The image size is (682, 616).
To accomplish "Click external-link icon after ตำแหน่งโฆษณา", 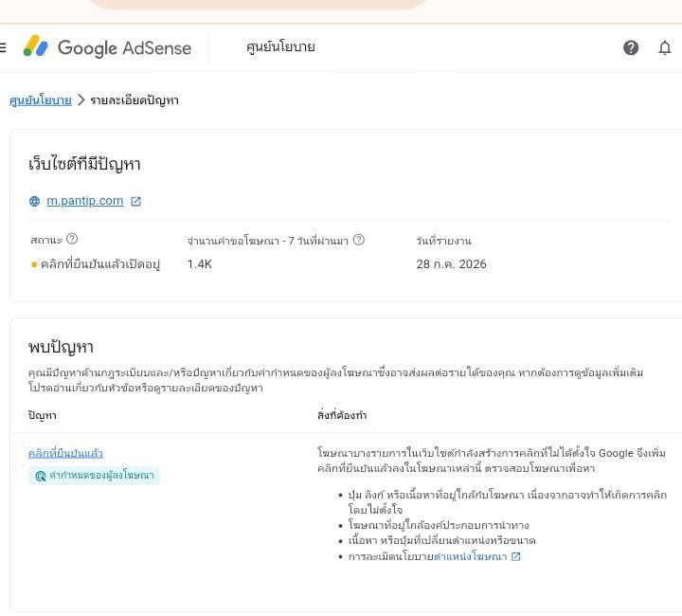I will pos(516,556).
